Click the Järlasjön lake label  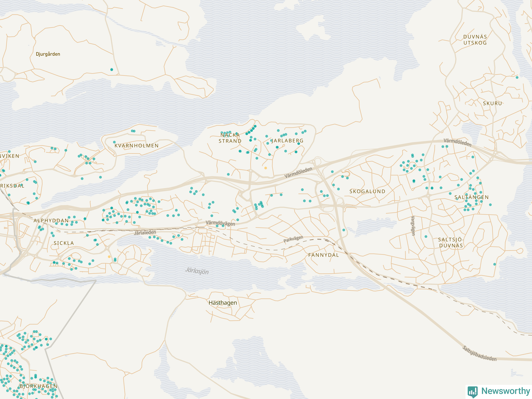click(197, 271)
